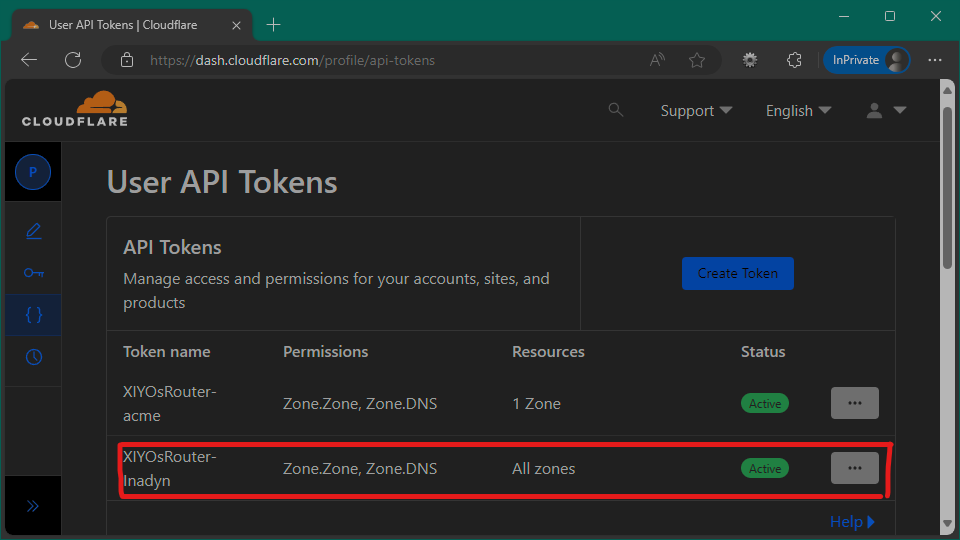The image size is (960, 540).
Task: Expand the sidebar with double chevron
Action: click(33, 506)
